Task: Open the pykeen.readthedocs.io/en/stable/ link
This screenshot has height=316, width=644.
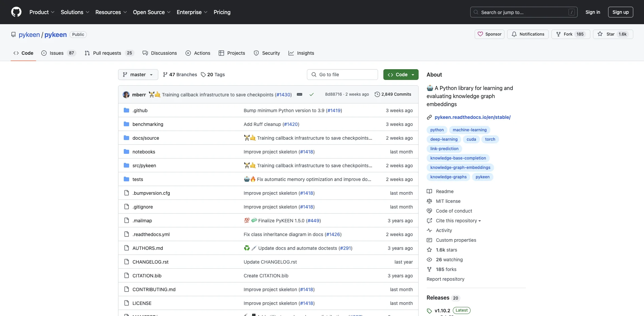Action: (x=473, y=117)
